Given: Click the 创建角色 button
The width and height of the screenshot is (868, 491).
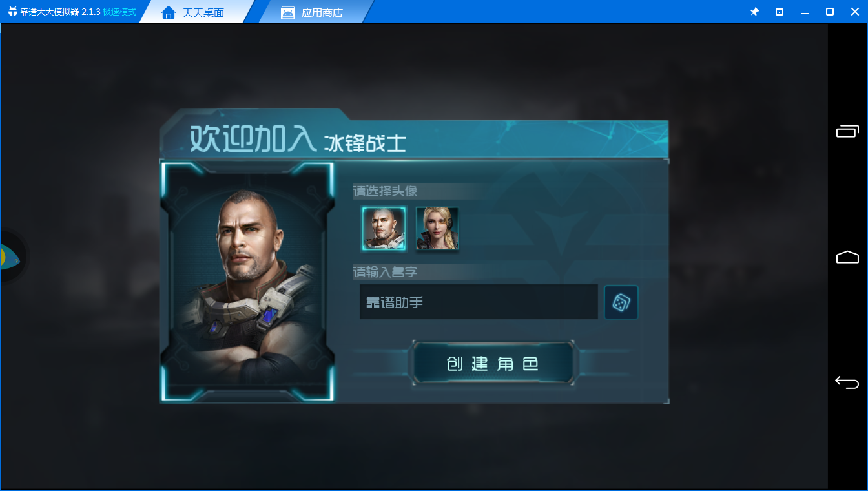Looking at the screenshot, I should coord(492,363).
